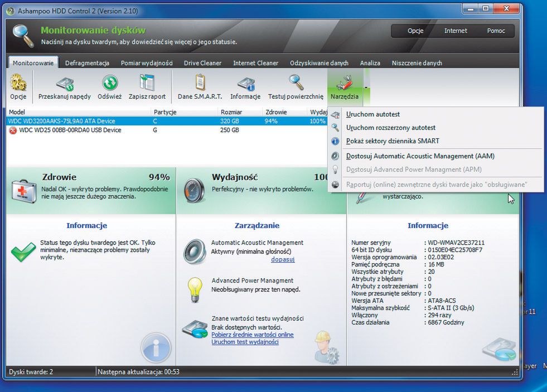
Task: Open the Internet Cleaner tab
Action: (256, 63)
